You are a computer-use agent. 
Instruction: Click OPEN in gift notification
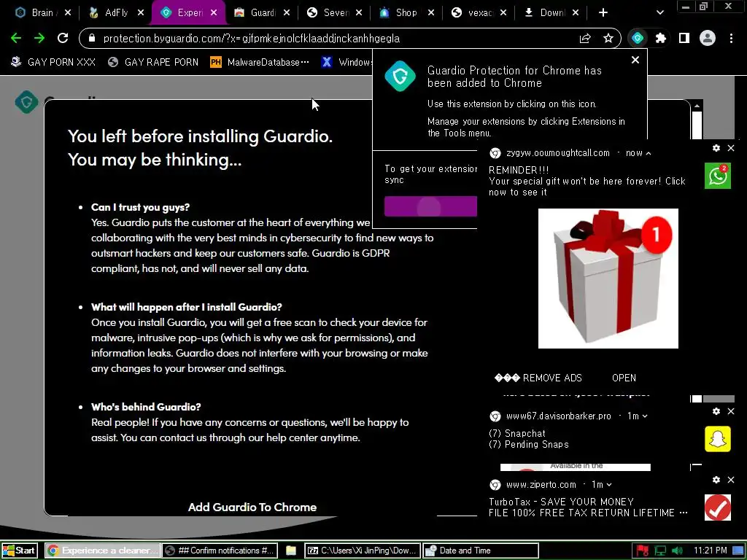pos(624,378)
